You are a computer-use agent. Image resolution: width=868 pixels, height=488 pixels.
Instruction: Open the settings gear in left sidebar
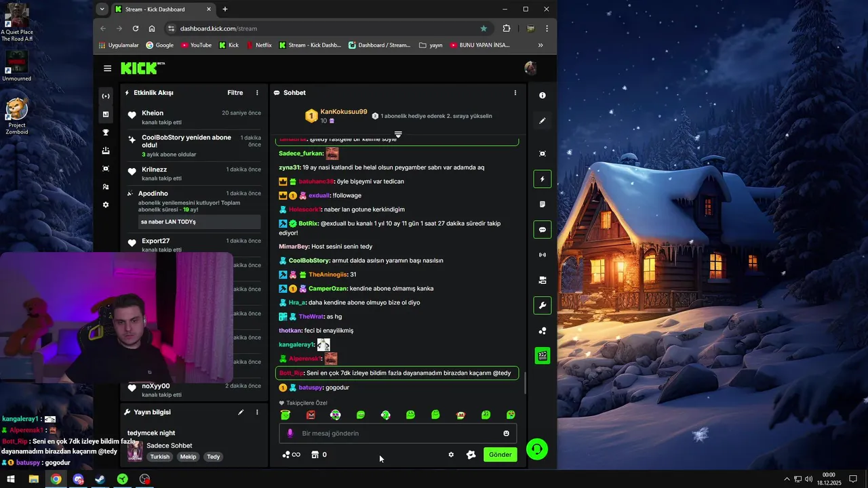pos(106,205)
